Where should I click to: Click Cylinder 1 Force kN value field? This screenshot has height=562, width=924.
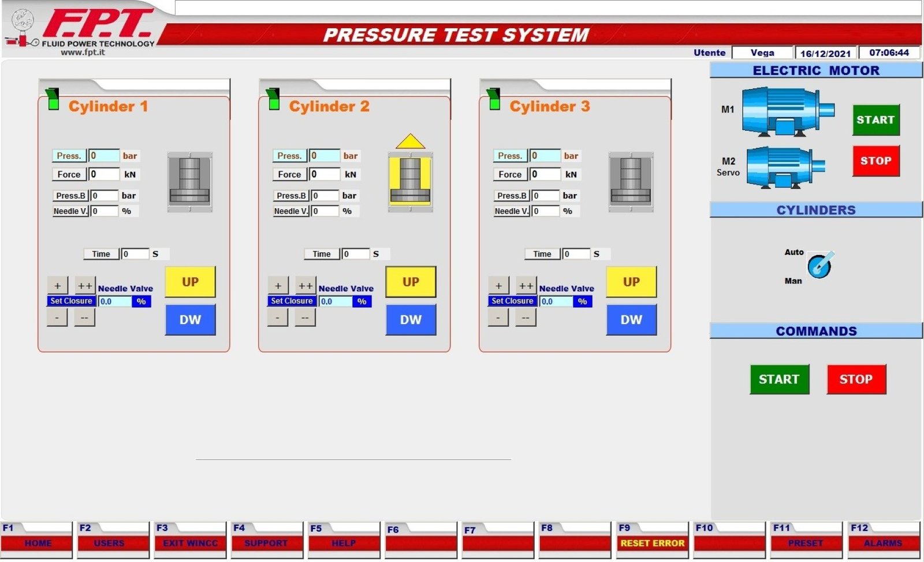pos(104,174)
